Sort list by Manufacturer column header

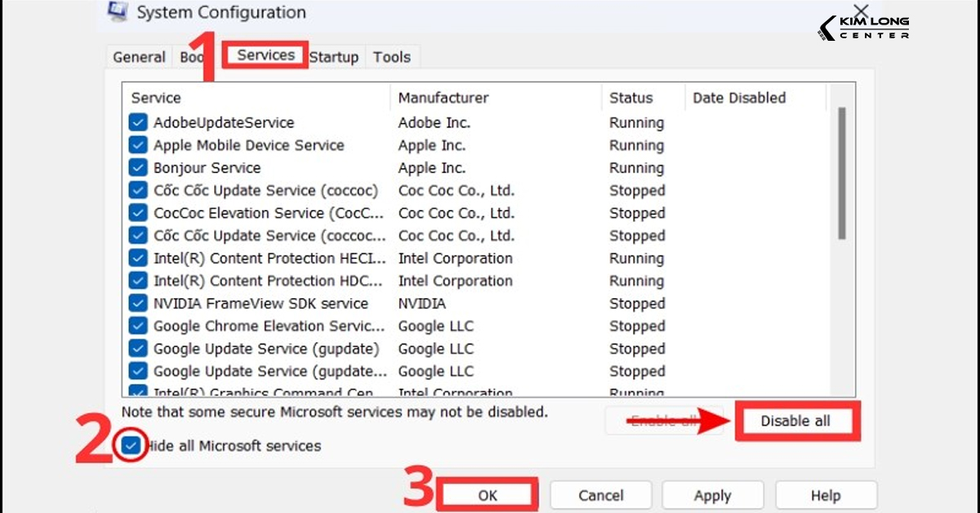tap(443, 98)
